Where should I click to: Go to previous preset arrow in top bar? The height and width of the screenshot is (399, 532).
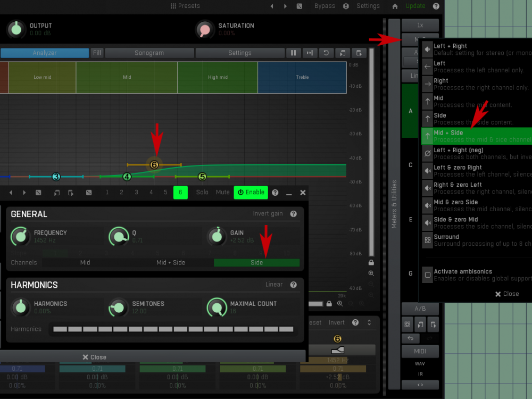[272, 6]
